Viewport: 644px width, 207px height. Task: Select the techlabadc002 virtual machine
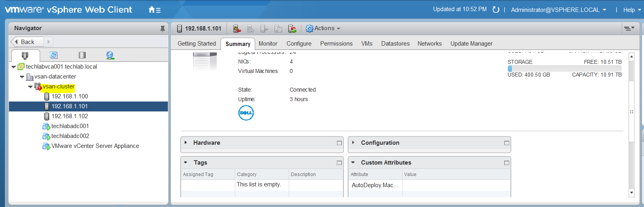point(70,136)
